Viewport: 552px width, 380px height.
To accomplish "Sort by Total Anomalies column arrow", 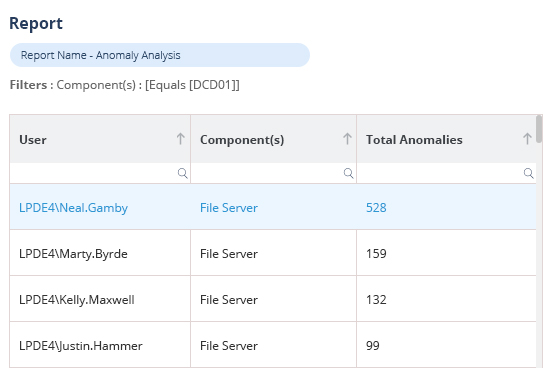I will [527, 139].
